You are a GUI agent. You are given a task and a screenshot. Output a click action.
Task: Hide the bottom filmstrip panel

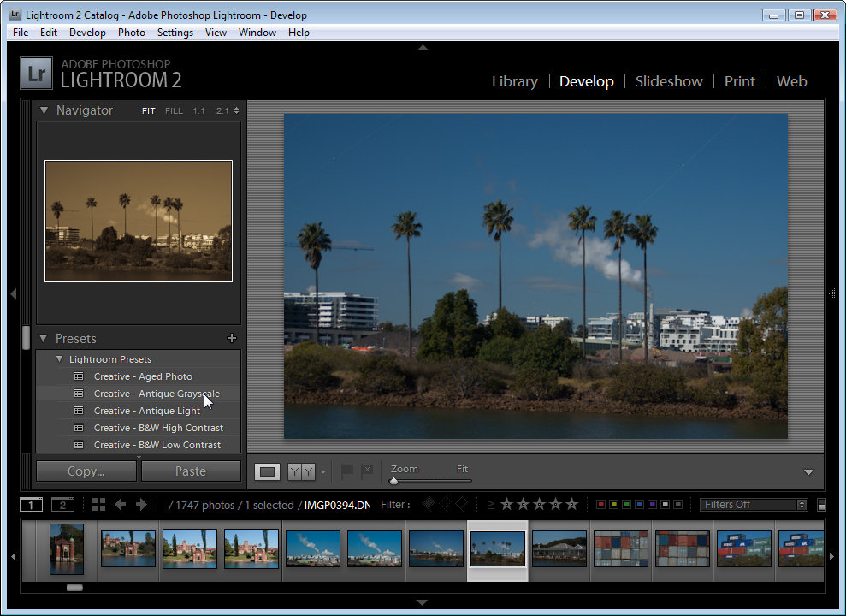tap(423, 602)
